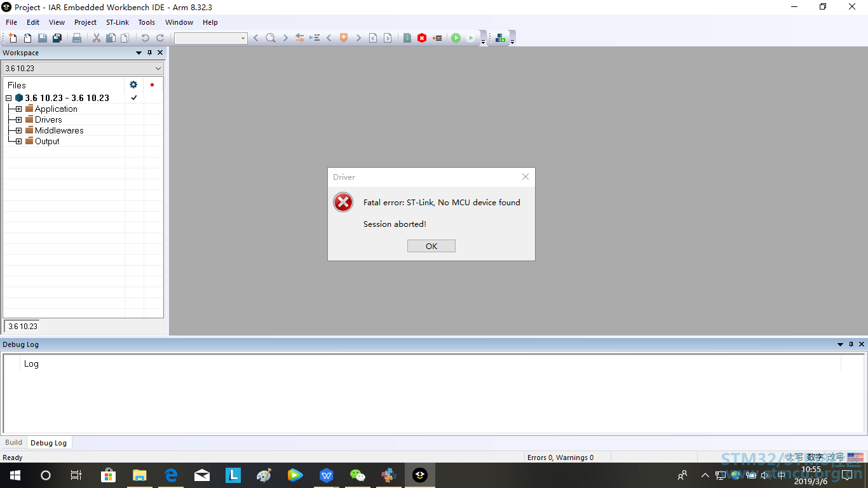The width and height of the screenshot is (868, 488).
Task: Click the New Document toolbar icon
Action: pos(12,38)
